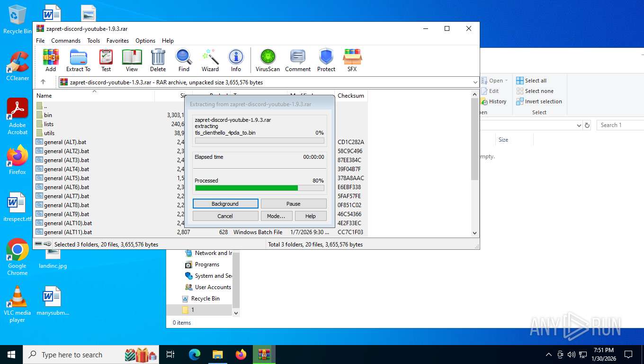Cancel the extraction

click(225, 216)
